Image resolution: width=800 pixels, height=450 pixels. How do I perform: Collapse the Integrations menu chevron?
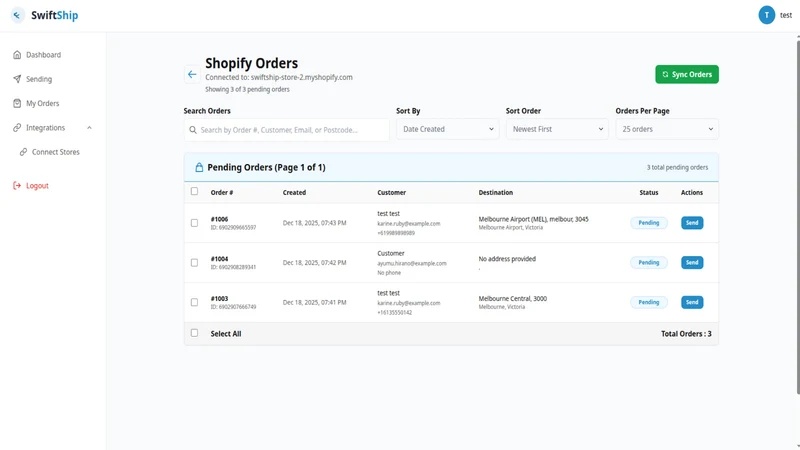(89, 128)
